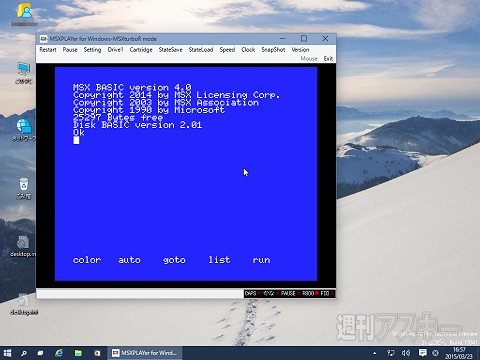Click the 'Disk BASIC version 2.01' line
Image resolution: width=480 pixels, height=360 pixels.
[x=137, y=125]
